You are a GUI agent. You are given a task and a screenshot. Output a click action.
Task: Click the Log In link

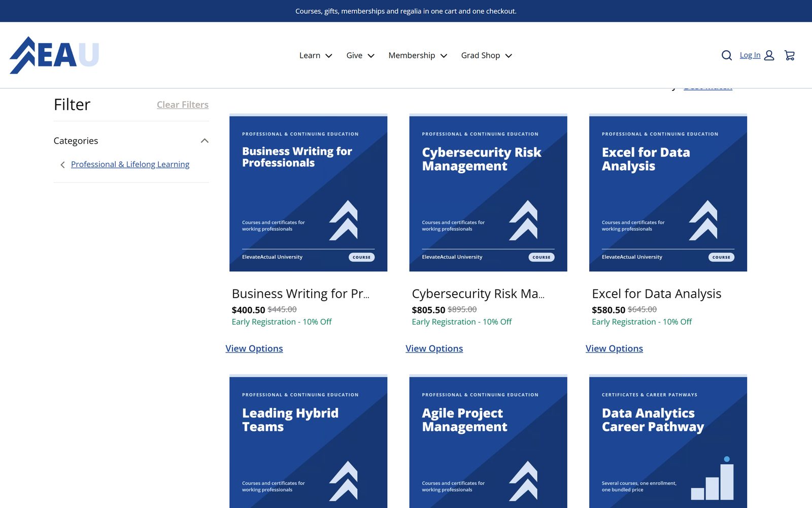[x=750, y=55]
